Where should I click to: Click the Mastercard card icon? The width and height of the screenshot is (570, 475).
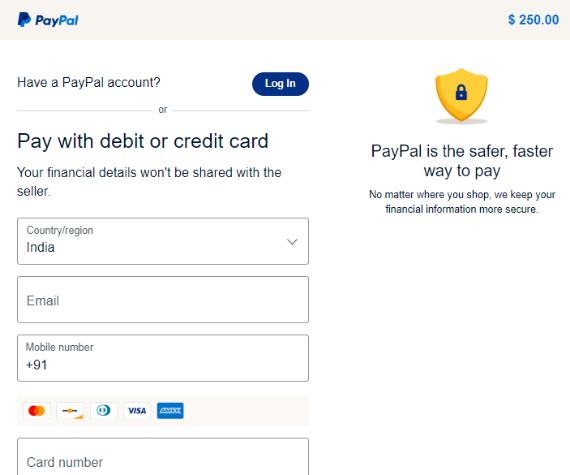coord(36,411)
